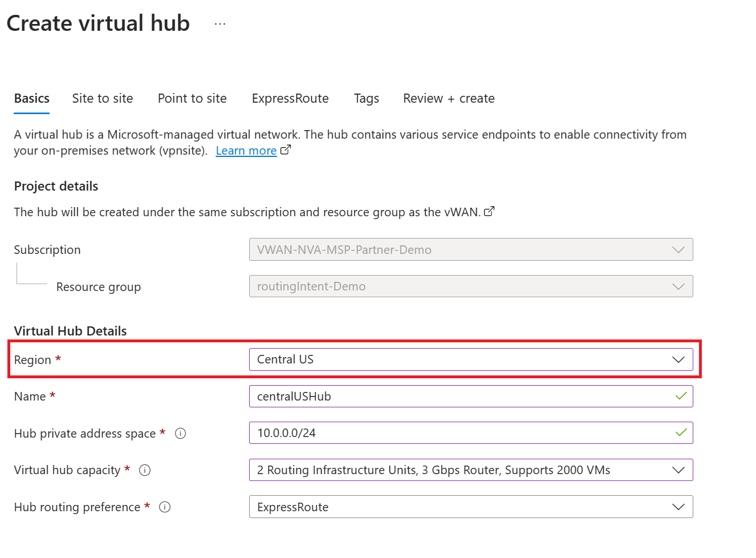Open the Point to site tab
The image size is (756, 558).
pos(192,99)
